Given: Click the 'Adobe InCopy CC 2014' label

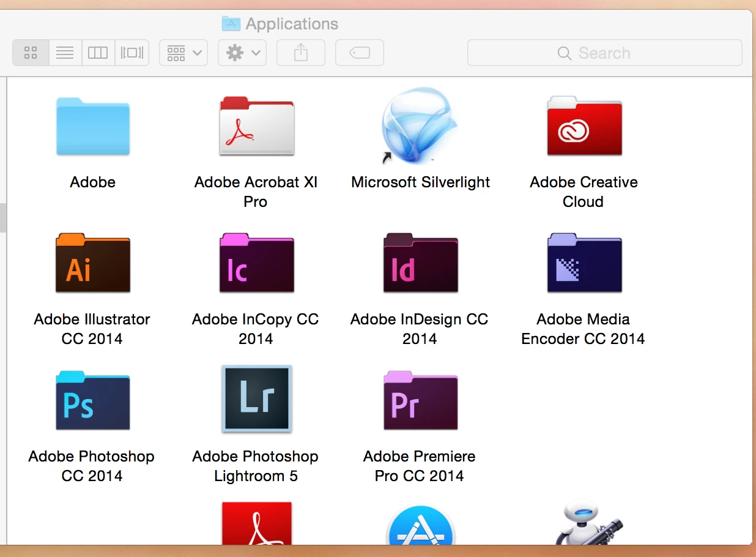Looking at the screenshot, I should [256, 329].
